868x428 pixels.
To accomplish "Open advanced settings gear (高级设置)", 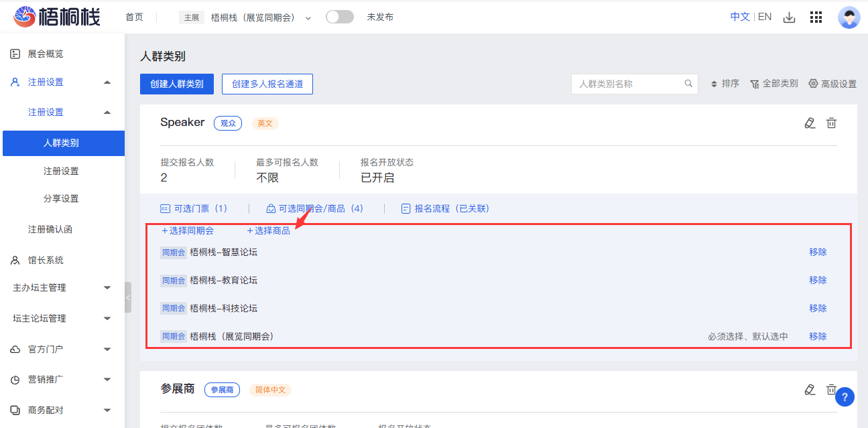I will coord(832,84).
